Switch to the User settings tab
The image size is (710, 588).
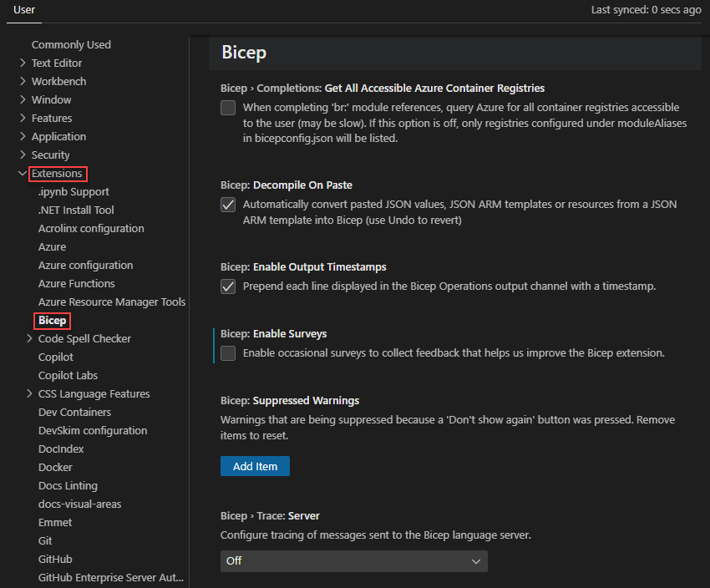point(23,10)
